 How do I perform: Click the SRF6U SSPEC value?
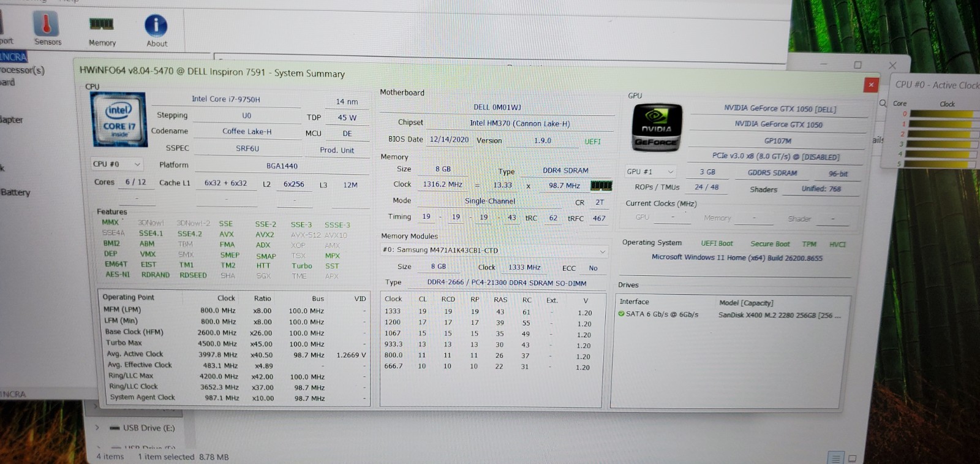pos(247,148)
